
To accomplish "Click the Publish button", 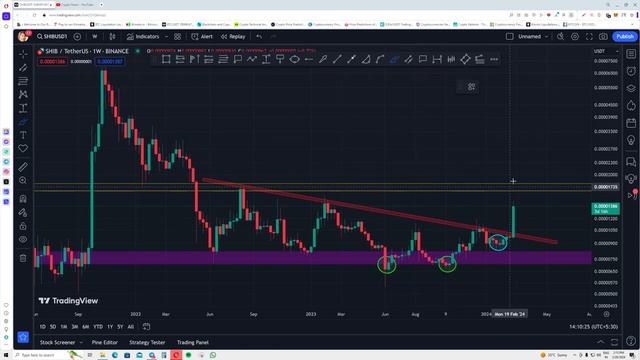I will tap(625, 37).
